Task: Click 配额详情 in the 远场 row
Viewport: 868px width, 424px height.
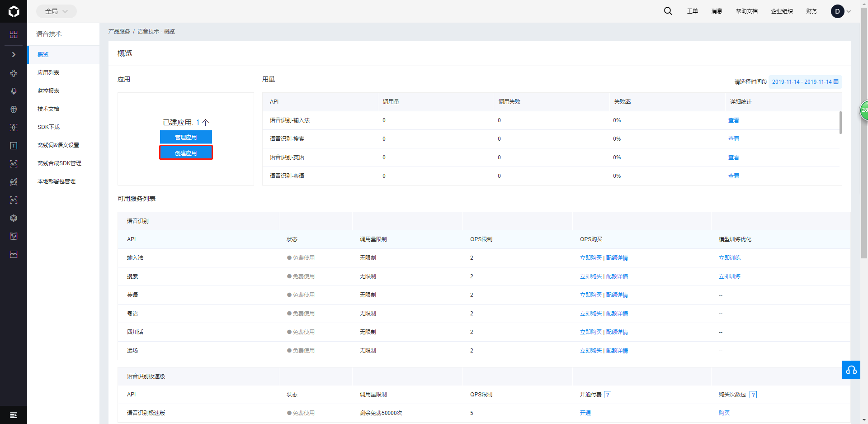Action: click(x=617, y=351)
